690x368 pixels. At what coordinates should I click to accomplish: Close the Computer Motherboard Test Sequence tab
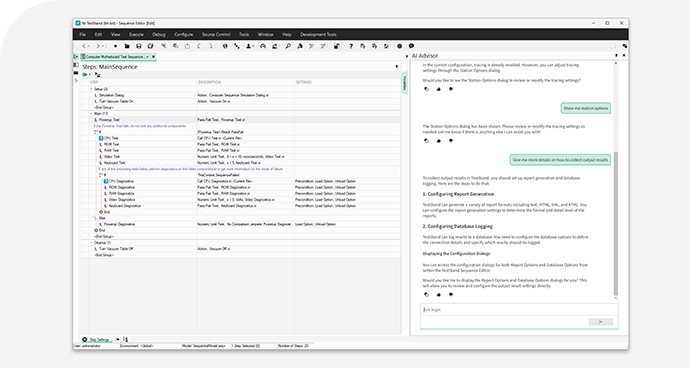pyautogui.click(x=154, y=57)
